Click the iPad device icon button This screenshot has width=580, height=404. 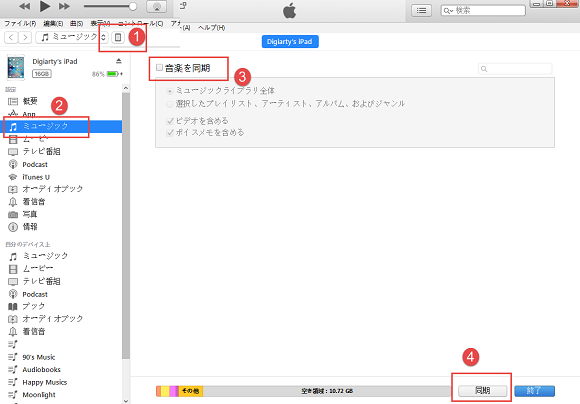(118, 37)
